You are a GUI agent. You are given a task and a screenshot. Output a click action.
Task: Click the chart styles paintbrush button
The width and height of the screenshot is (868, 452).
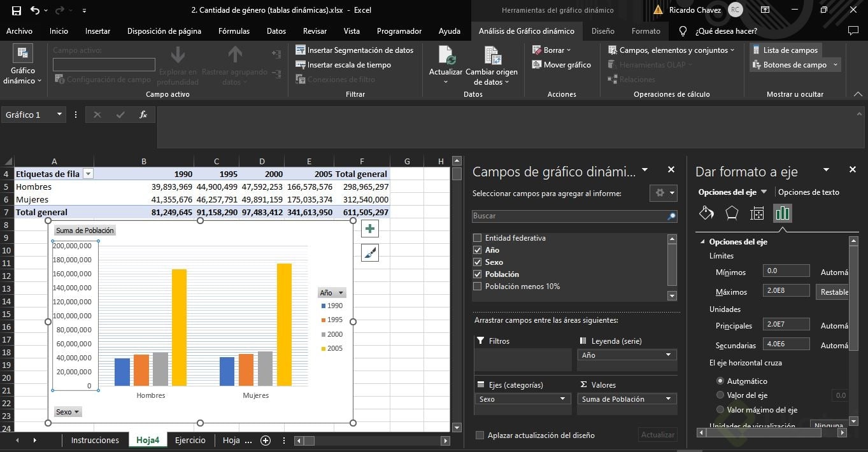point(369,253)
